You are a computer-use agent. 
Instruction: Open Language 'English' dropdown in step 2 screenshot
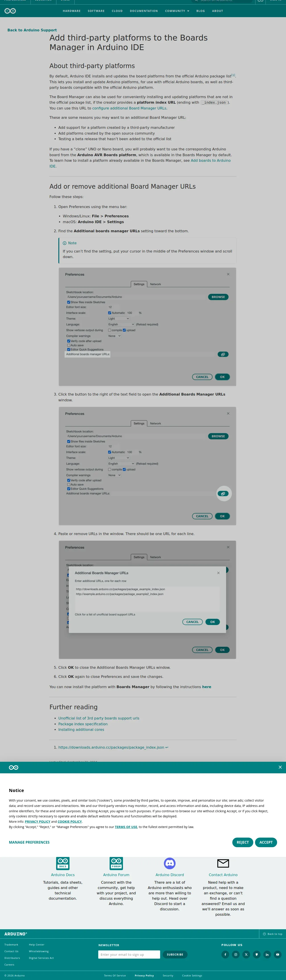[x=121, y=325]
